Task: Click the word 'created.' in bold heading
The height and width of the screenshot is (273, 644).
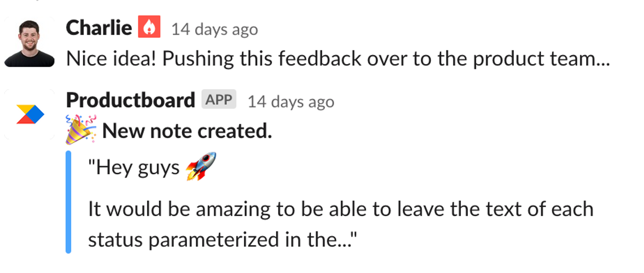Action: point(234,131)
